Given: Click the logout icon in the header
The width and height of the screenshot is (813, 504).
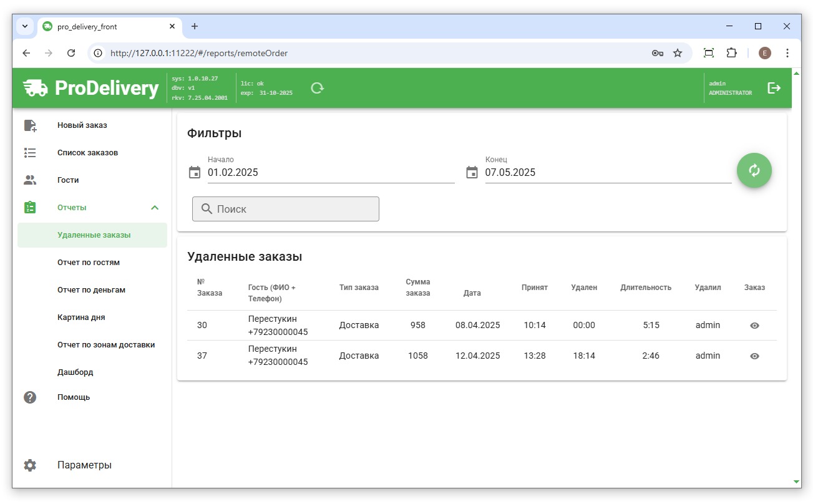Looking at the screenshot, I should 774,88.
